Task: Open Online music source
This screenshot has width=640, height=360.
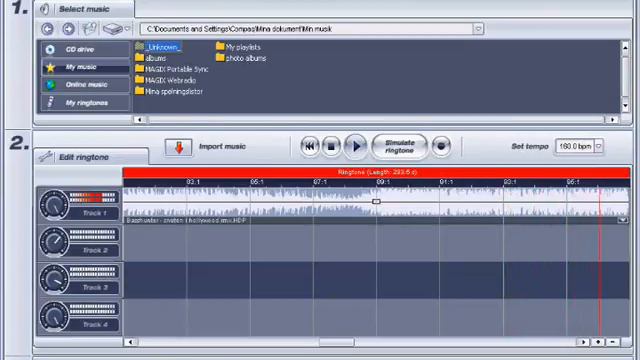Action: point(85,85)
